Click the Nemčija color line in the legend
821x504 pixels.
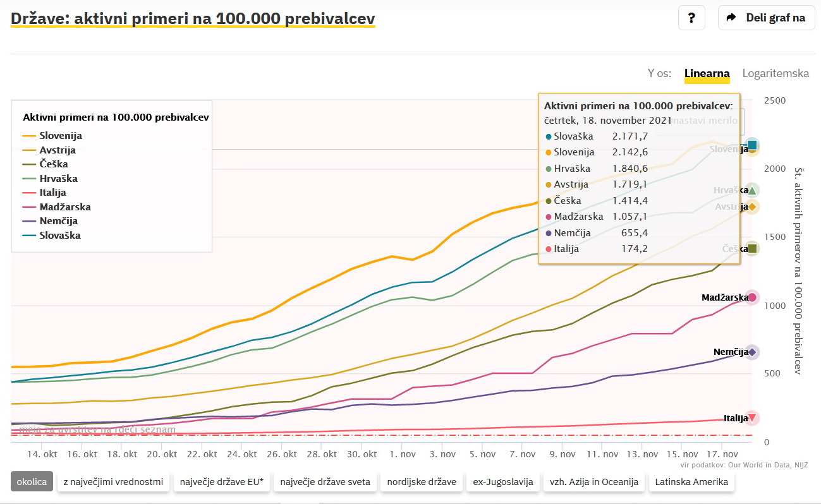pos(29,221)
